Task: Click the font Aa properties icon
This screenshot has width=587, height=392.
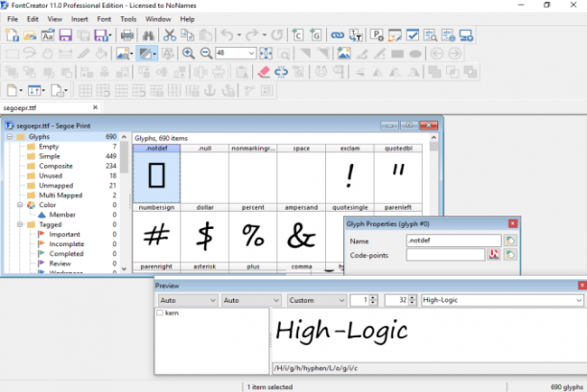Action: click(x=48, y=35)
